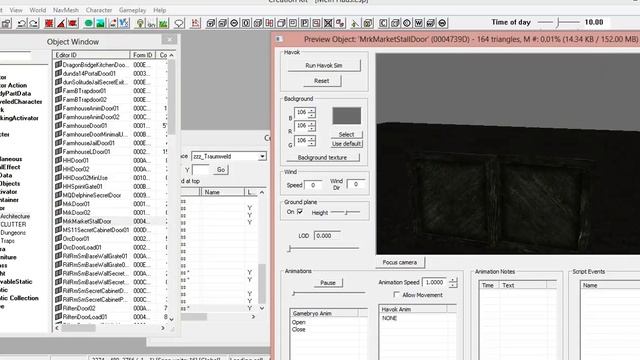Click the Run Havok Sim button
The width and height of the screenshot is (640, 360).
click(x=324, y=65)
